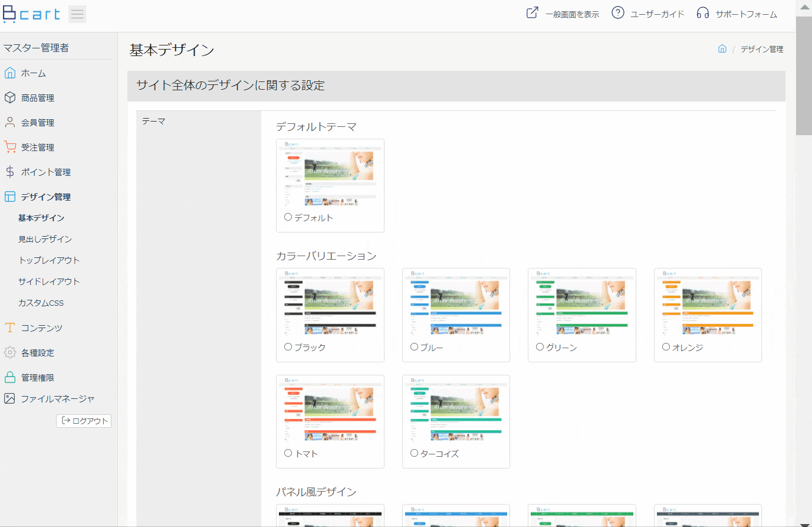812x527 pixels.
Task: Open the ユーザーガイド link
Action: point(658,14)
